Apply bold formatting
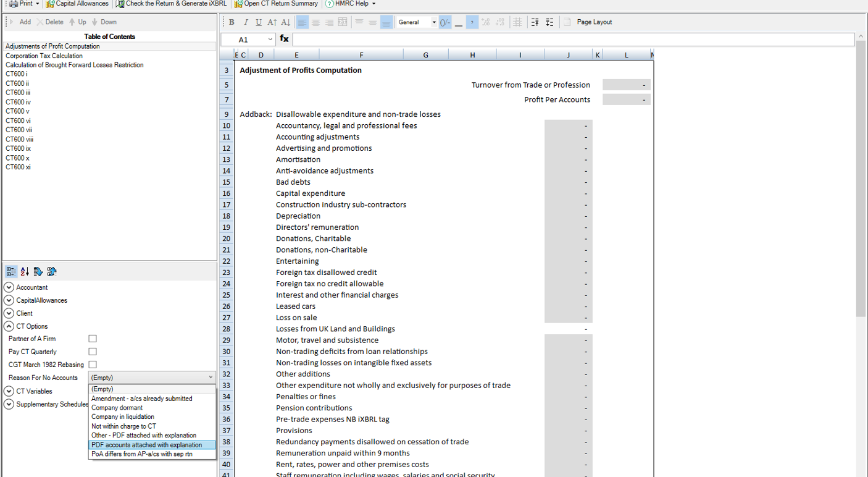The image size is (868, 477). pyautogui.click(x=232, y=22)
